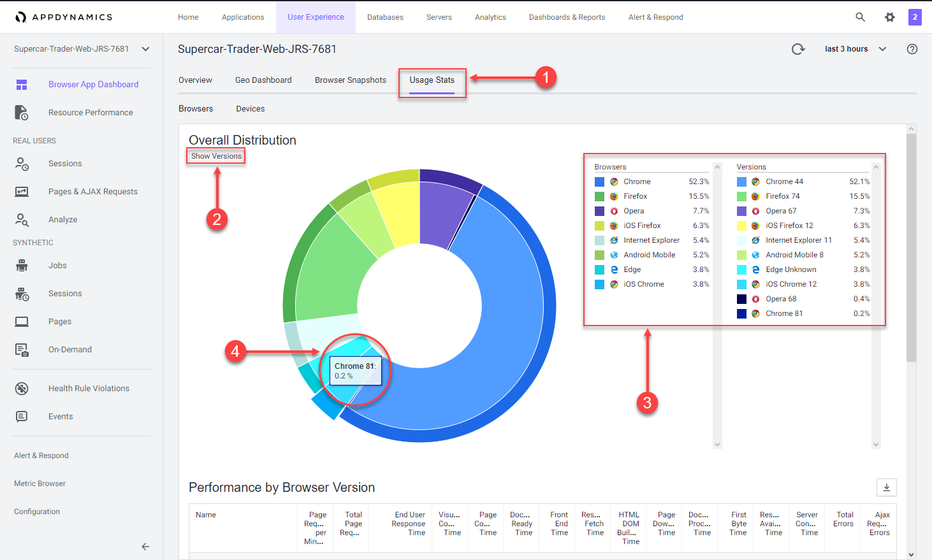Viewport: 932px width, 560px height.
Task: Open Configuration in the sidebar
Action: [x=37, y=512]
